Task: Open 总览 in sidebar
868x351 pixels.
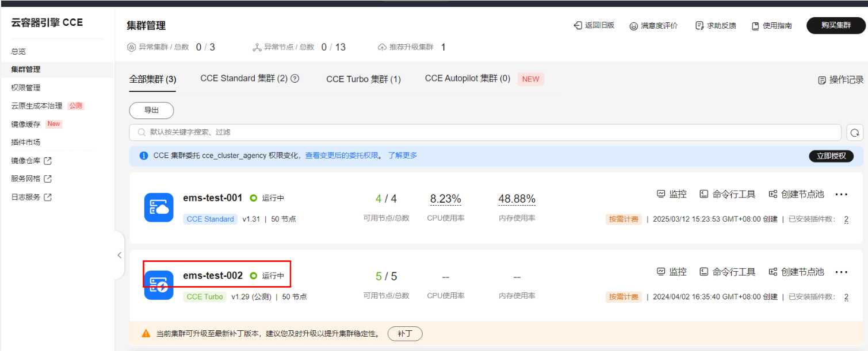Action: 18,52
